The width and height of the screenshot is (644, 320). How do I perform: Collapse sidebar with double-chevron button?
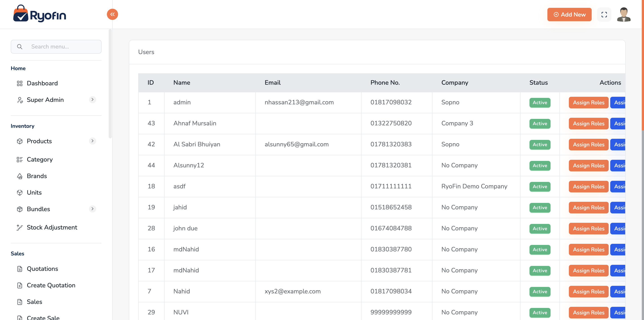112,14
